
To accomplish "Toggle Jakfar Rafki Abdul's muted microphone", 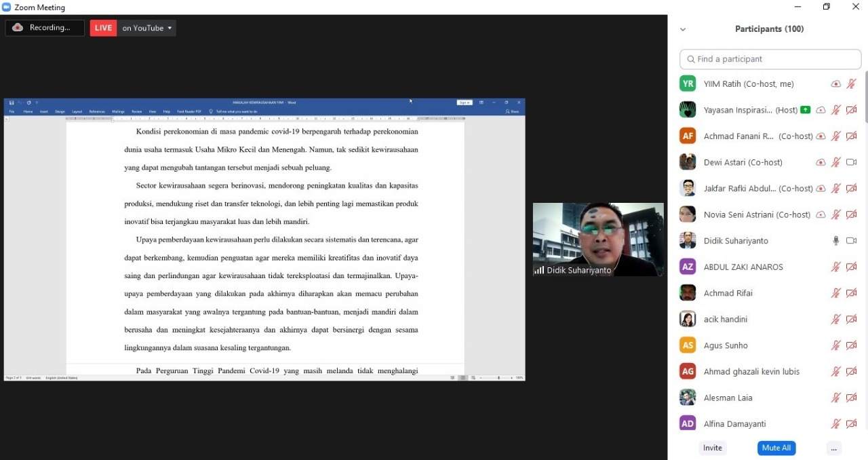I will [836, 189].
